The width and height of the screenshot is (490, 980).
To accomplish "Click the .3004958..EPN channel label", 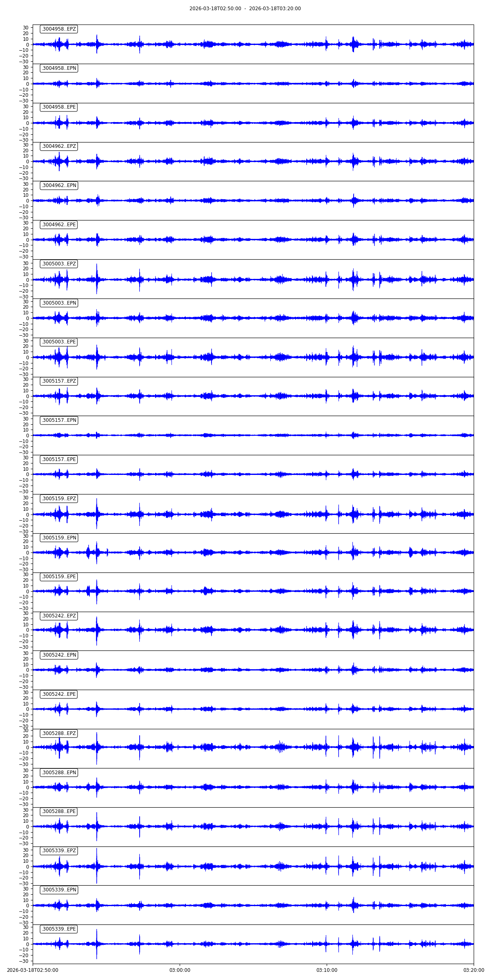I will tap(59, 68).
